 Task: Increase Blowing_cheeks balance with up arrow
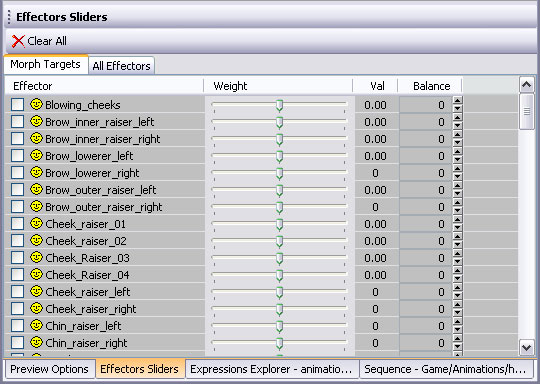coord(457,101)
